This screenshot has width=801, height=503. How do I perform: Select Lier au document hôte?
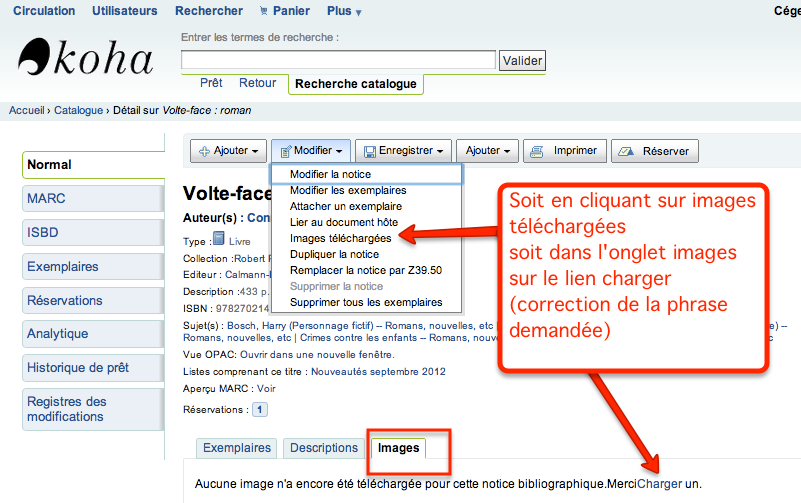pyautogui.click(x=344, y=222)
